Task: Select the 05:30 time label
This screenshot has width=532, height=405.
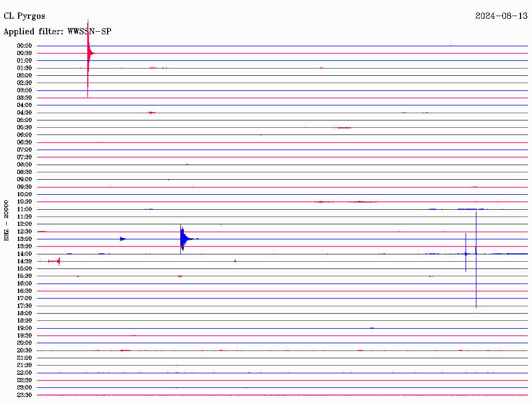Action: click(x=24, y=127)
